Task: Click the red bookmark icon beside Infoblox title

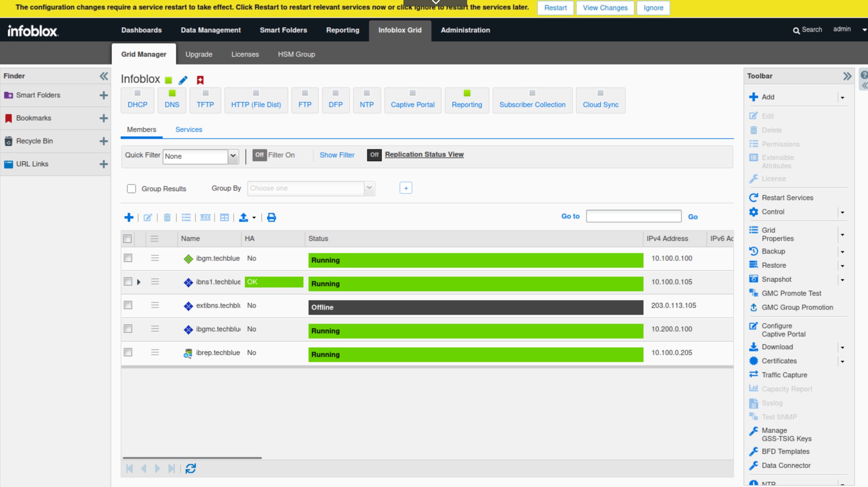Action: point(200,80)
